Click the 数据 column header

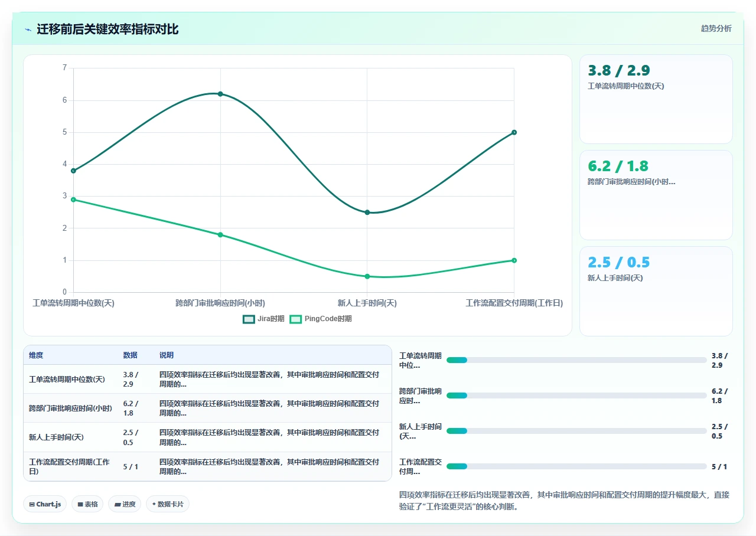pos(130,355)
